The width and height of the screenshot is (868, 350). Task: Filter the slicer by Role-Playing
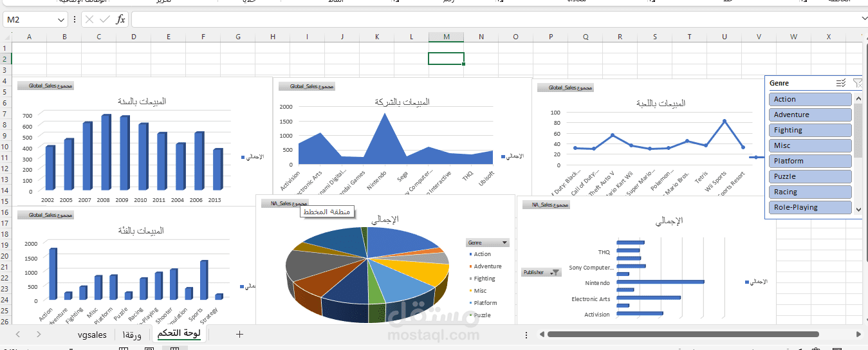click(810, 207)
